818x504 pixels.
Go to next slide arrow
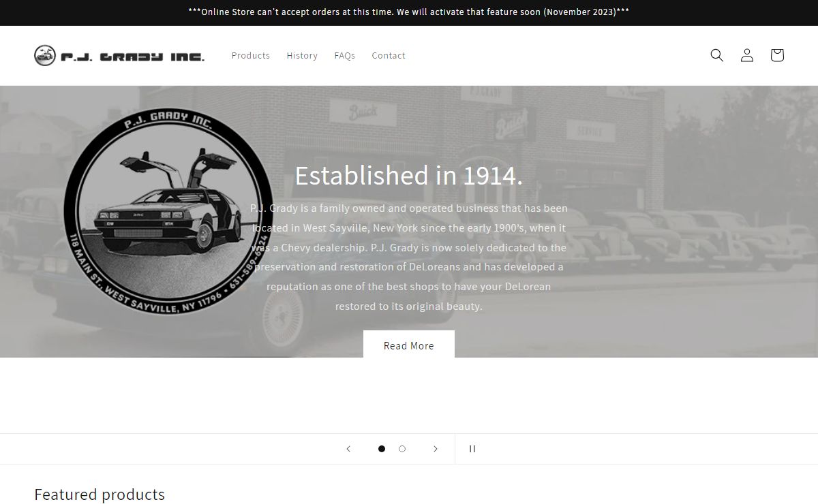(x=436, y=449)
